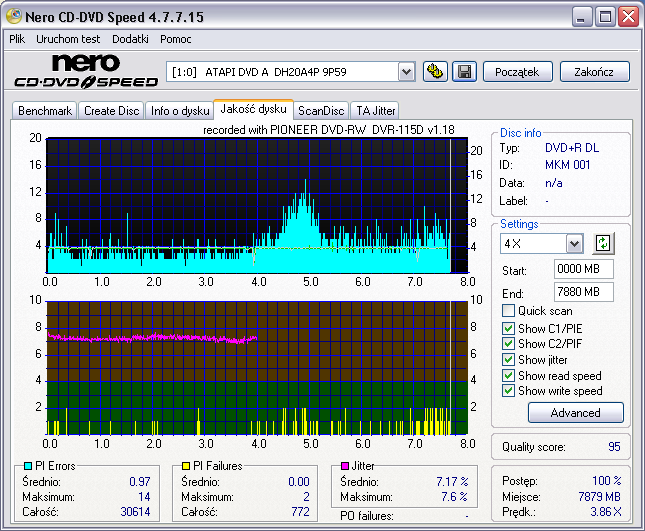Disable Show read speed
The height and width of the screenshot is (531, 645).
coord(508,376)
